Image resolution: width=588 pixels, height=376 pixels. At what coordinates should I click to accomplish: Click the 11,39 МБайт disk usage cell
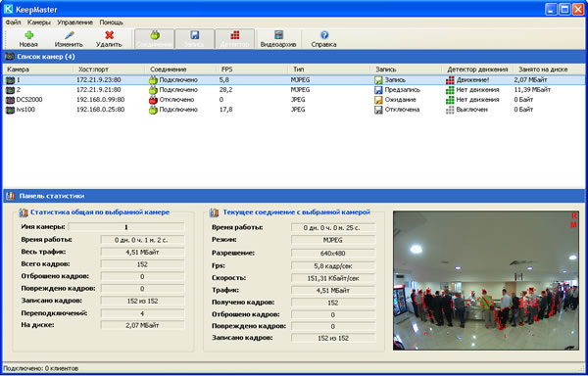point(532,90)
